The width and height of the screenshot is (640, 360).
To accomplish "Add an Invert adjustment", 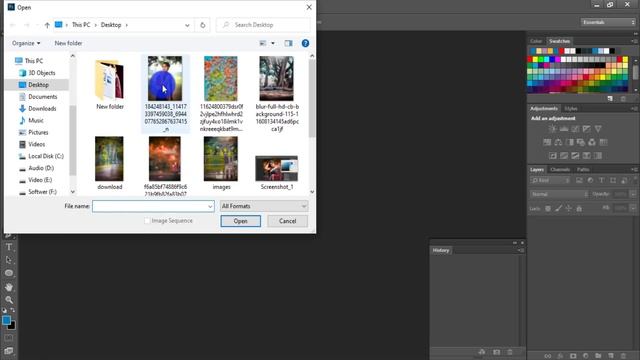I will [553, 156].
